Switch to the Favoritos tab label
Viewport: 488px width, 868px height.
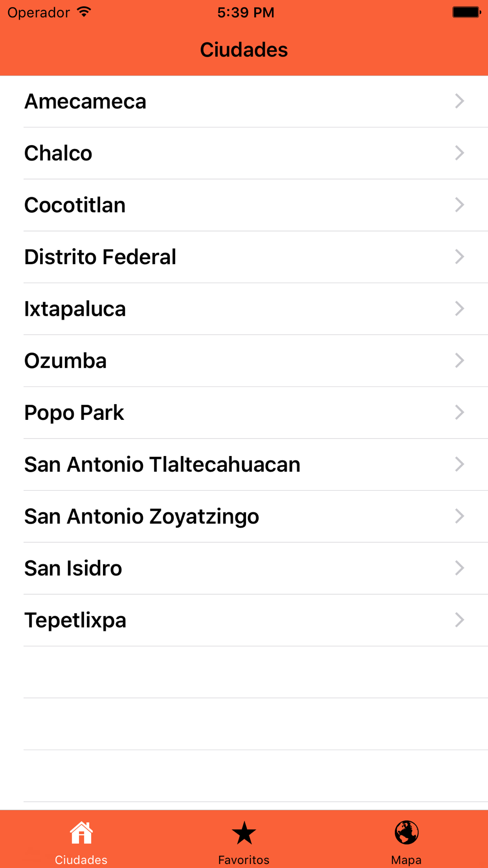[x=244, y=860]
